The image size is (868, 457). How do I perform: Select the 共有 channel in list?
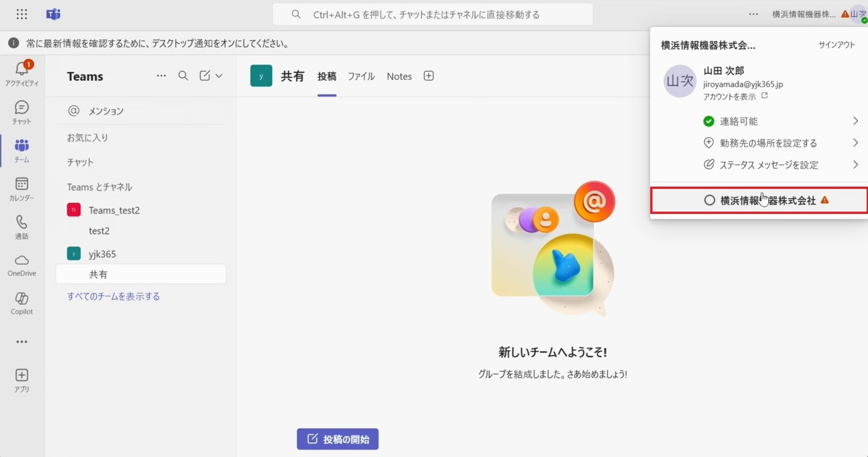click(141, 274)
